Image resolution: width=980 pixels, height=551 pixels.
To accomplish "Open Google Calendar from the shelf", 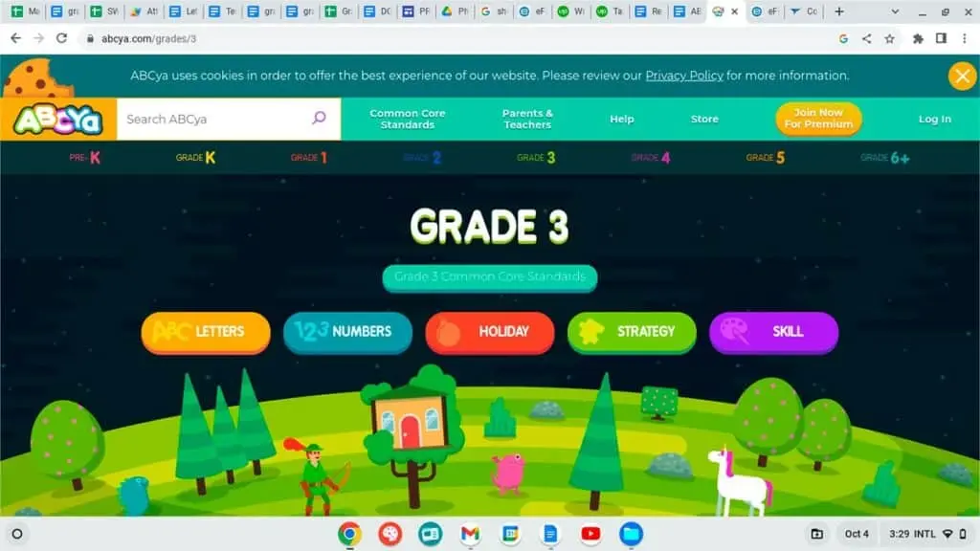I will (x=510, y=534).
